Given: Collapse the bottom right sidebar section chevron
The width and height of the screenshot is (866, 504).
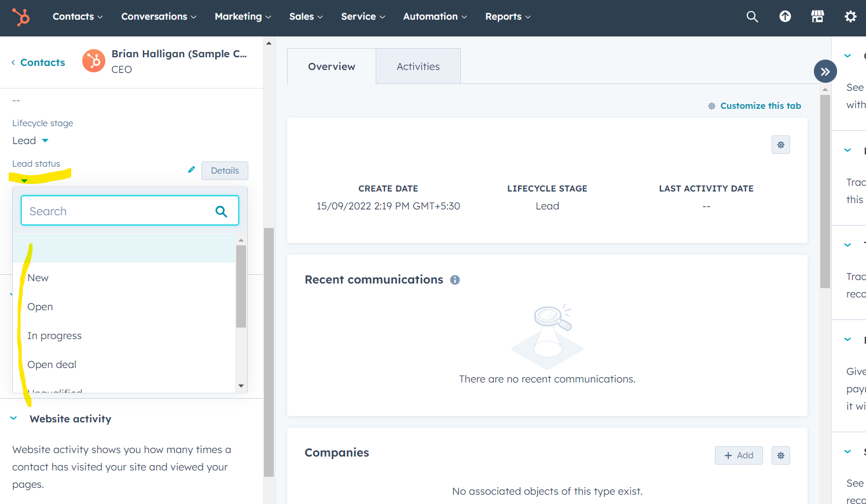Looking at the screenshot, I should (x=847, y=452).
